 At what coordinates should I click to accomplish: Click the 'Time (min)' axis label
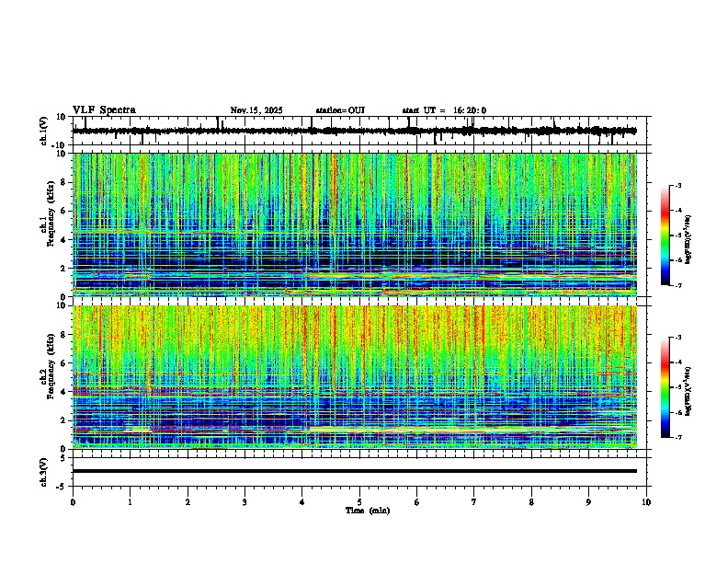coord(368,511)
